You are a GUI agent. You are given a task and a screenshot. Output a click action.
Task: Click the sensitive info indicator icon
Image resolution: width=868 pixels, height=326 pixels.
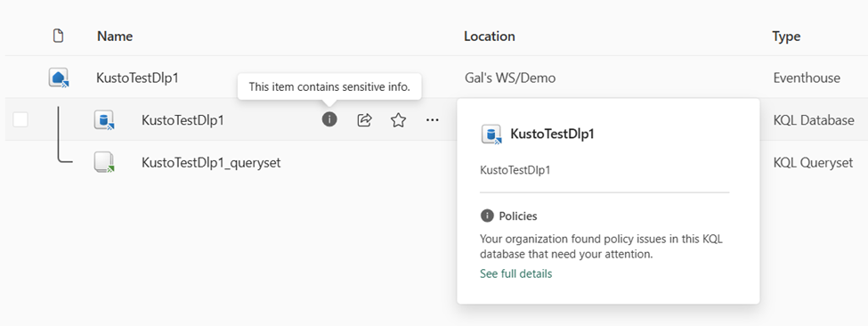[x=329, y=119]
